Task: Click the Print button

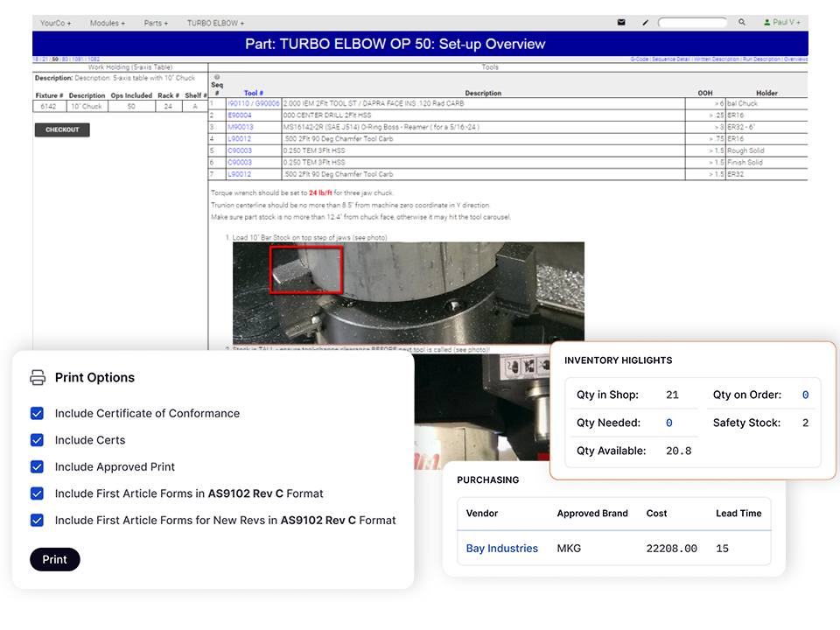Action: coord(54,559)
